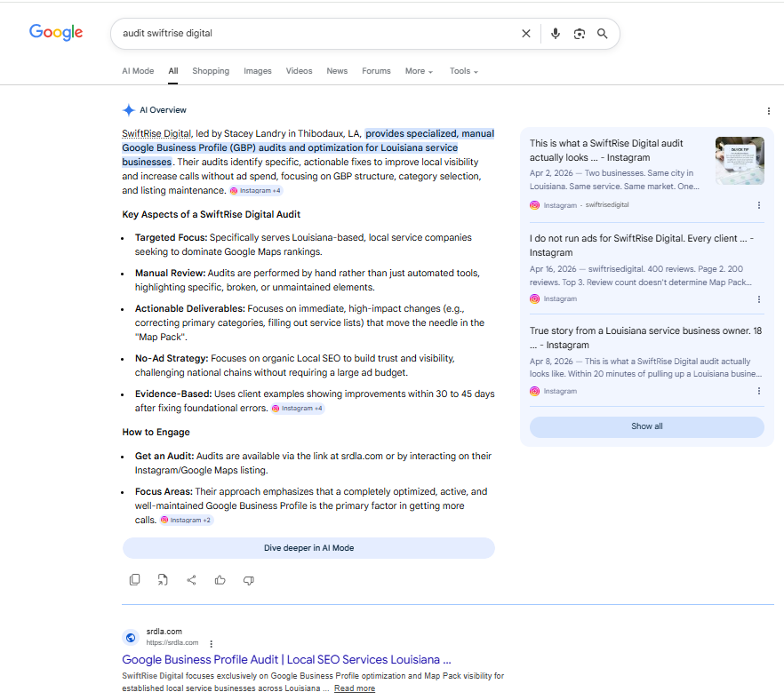
Task: Open three-dot menu next to srdla.com URL
Action: [211, 643]
